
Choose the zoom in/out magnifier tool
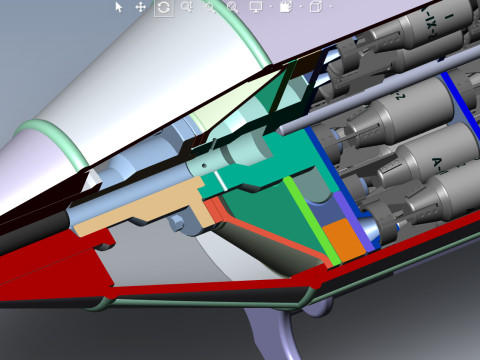(x=187, y=7)
